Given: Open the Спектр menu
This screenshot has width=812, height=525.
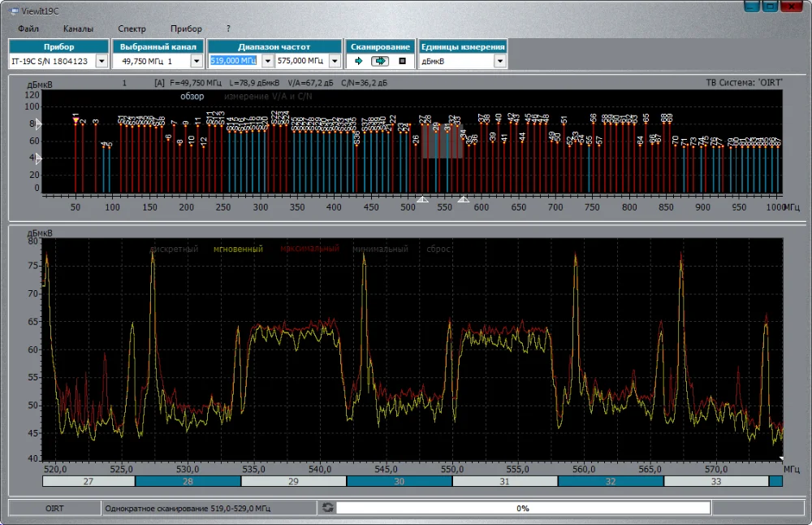Looking at the screenshot, I should (132, 28).
